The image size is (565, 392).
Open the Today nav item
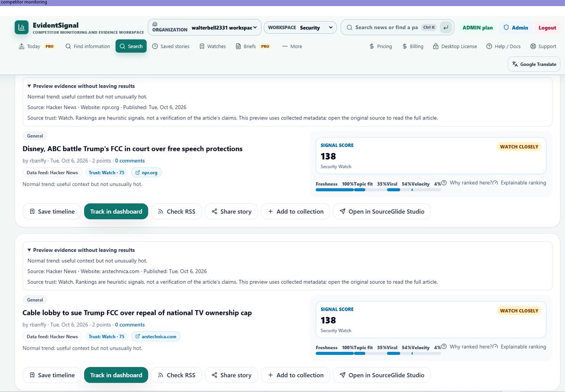coord(36,47)
